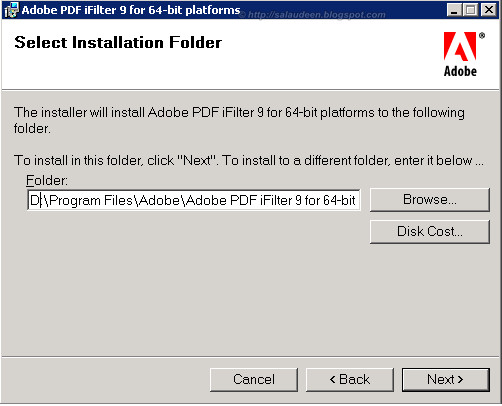This screenshot has height=406, width=502.
Task: Click the installer icon in the title bar
Action: pyautogui.click(x=11, y=10)
